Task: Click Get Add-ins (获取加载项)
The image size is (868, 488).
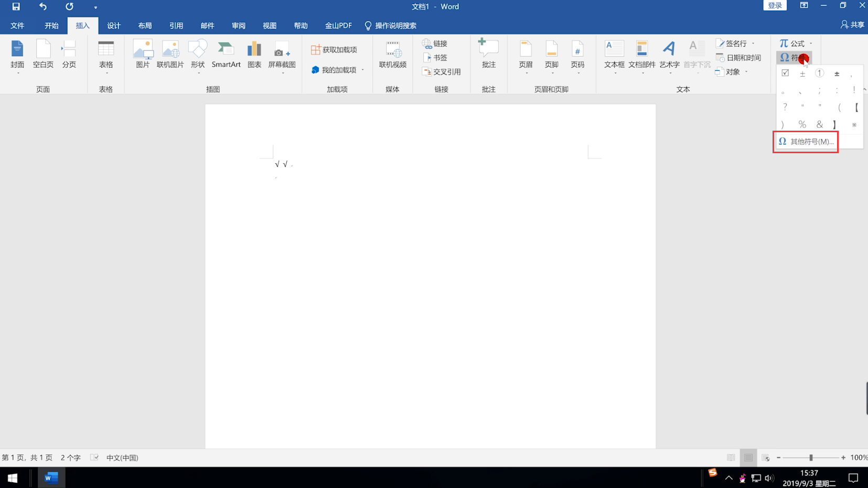Action: [334, 50]
